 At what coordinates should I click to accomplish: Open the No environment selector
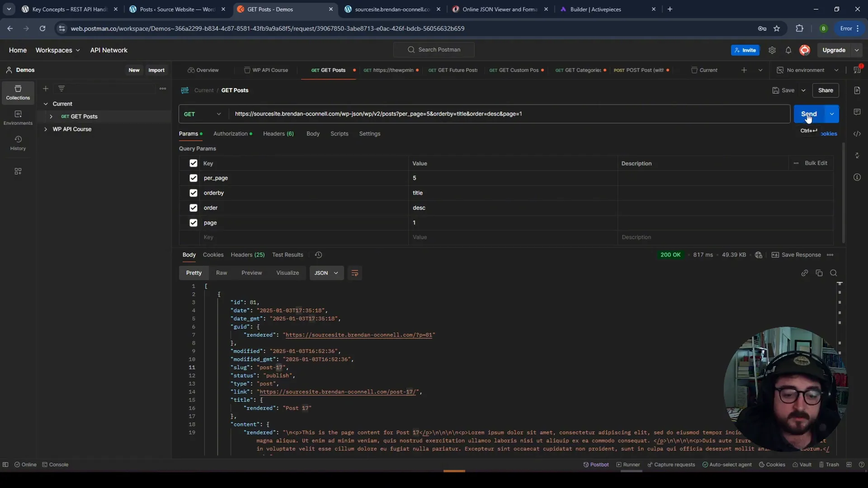point(807,70)
